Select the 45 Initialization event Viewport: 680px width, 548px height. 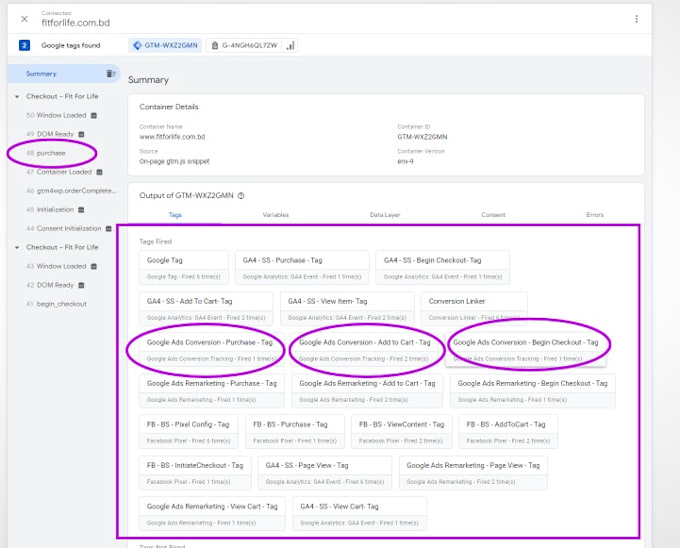(x=50, y=209)
